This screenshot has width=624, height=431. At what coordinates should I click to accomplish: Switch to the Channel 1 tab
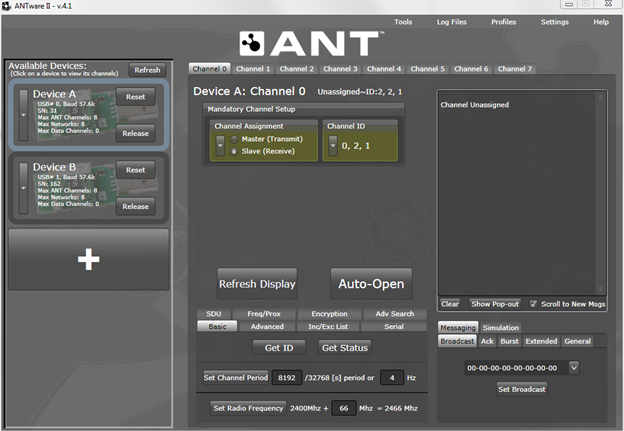(253, 69)
